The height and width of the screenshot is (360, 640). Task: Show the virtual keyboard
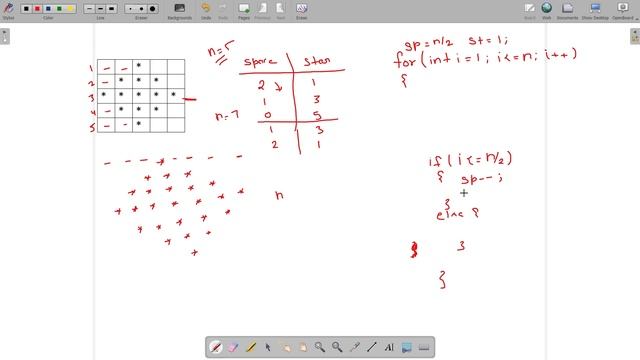424,347
